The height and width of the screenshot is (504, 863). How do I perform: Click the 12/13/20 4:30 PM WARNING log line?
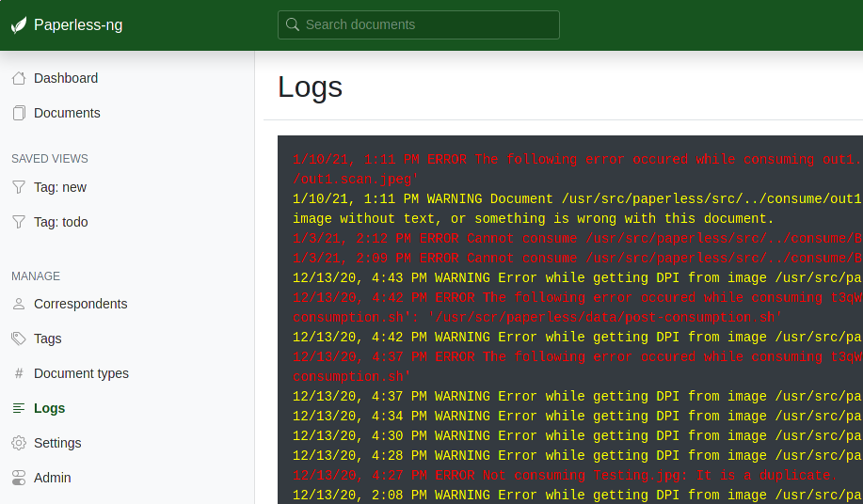click(577, 436)
